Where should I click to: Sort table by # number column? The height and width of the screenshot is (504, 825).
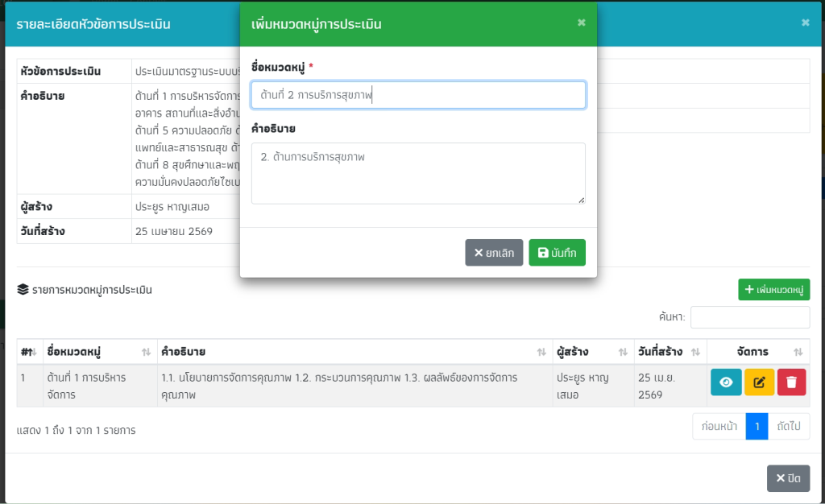[29, 352]
